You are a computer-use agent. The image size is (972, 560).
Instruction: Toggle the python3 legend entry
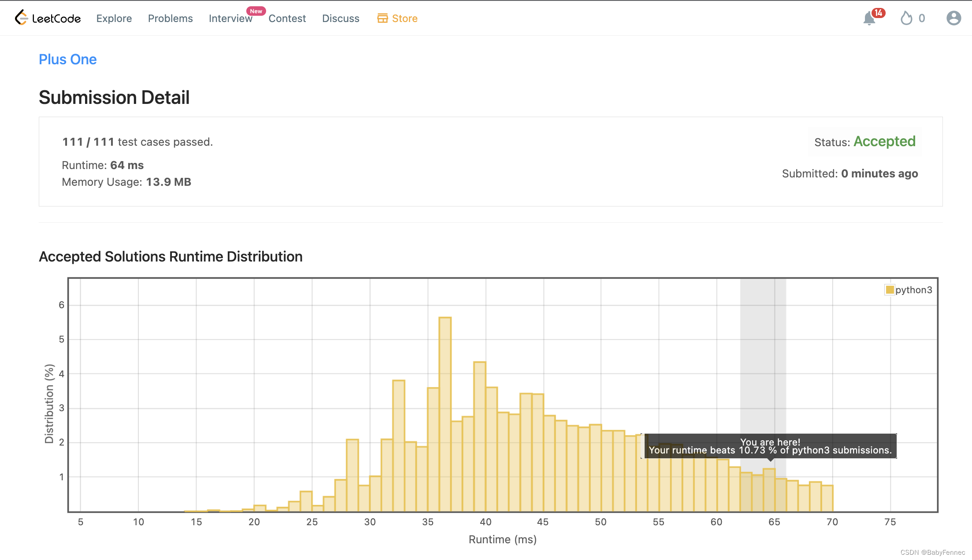(913, 290)
